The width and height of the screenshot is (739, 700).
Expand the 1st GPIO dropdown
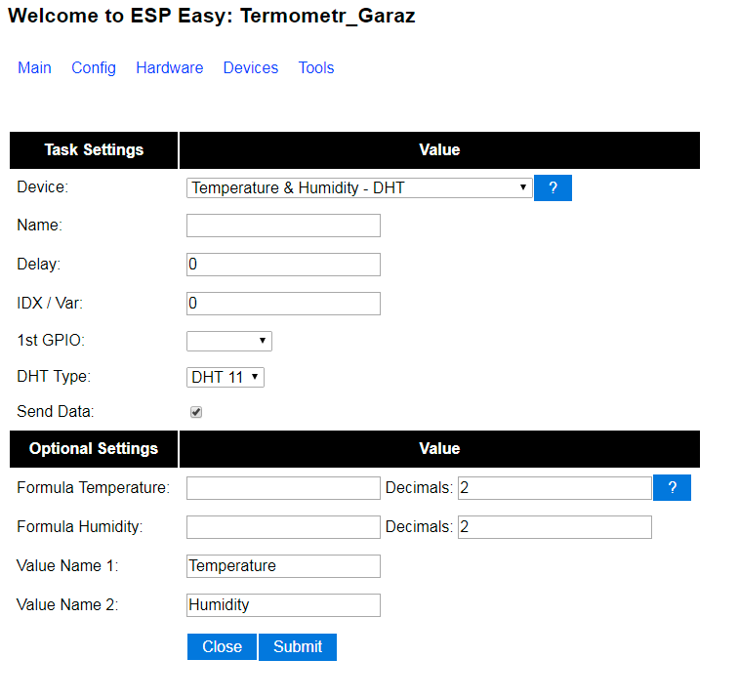pyautogui.click(x=228, y=341)
